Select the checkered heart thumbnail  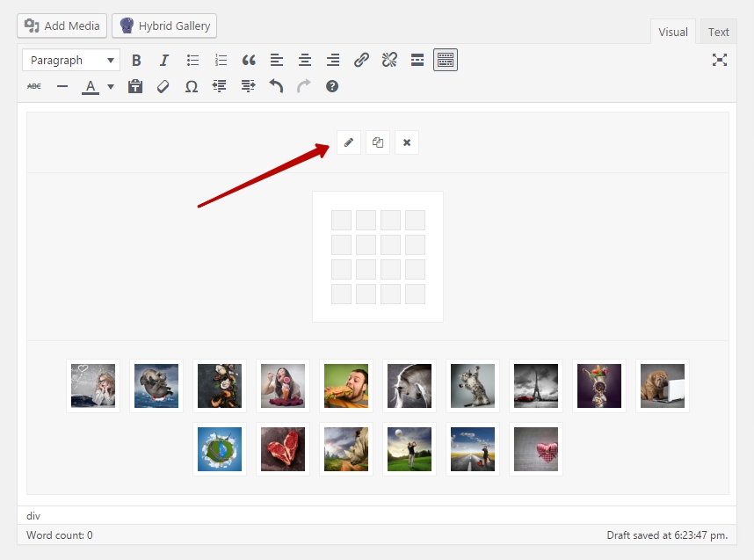(x=536, y=449)
